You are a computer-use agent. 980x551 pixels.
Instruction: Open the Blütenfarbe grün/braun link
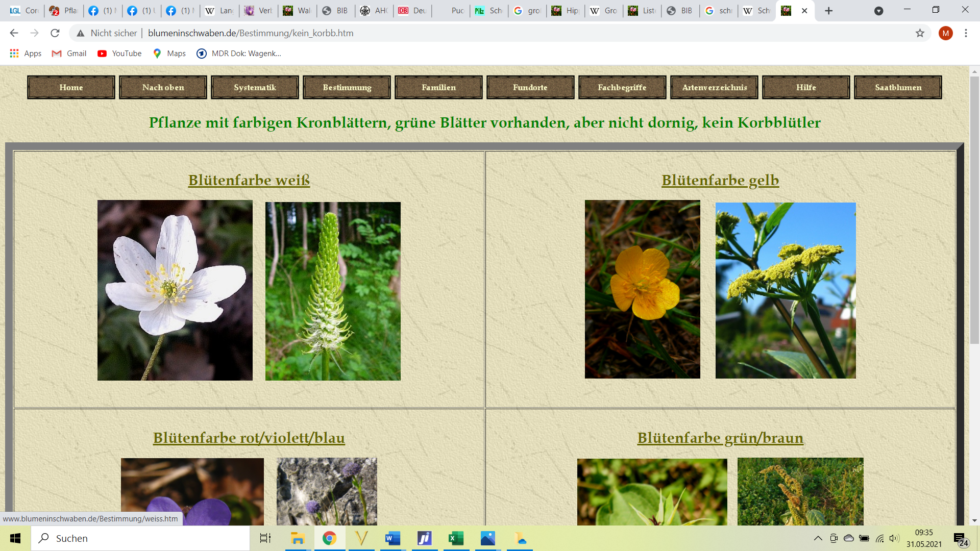[720, 438]
